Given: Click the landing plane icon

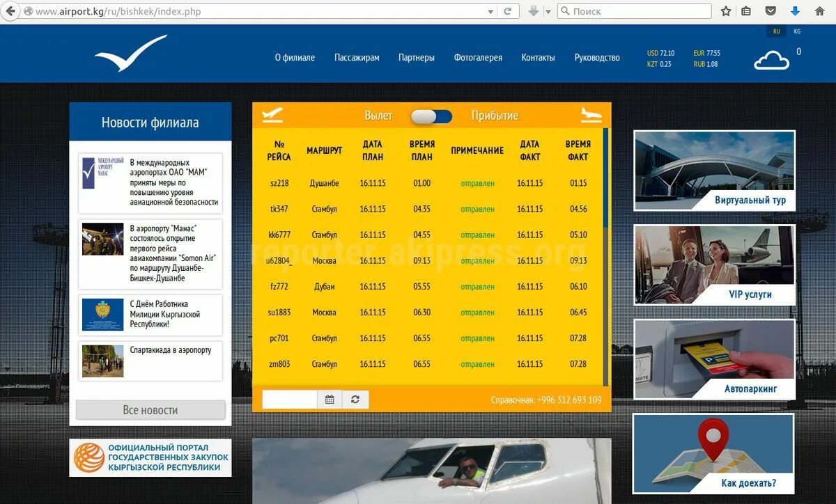Looking at the screenshot, I should point(591,115).
